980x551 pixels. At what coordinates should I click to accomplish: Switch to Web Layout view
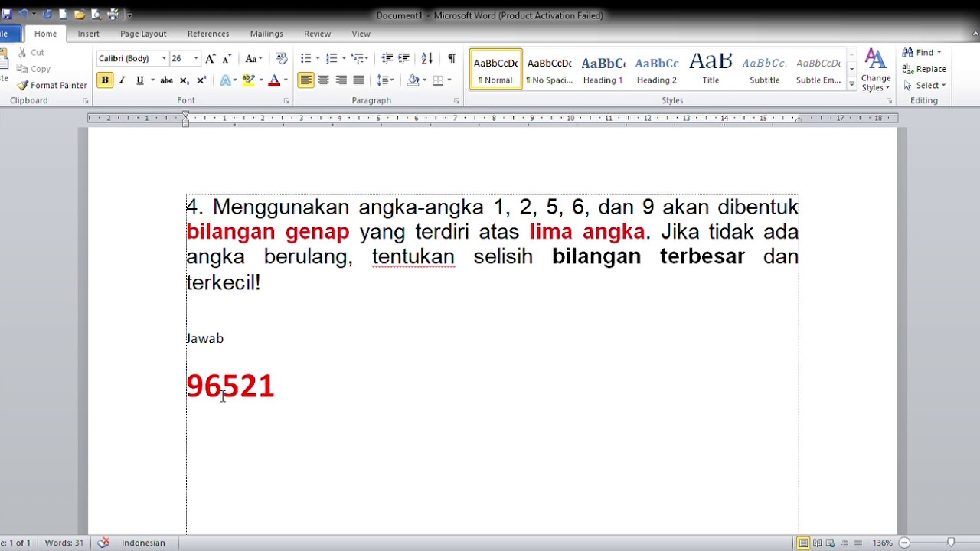coord(830,543)
